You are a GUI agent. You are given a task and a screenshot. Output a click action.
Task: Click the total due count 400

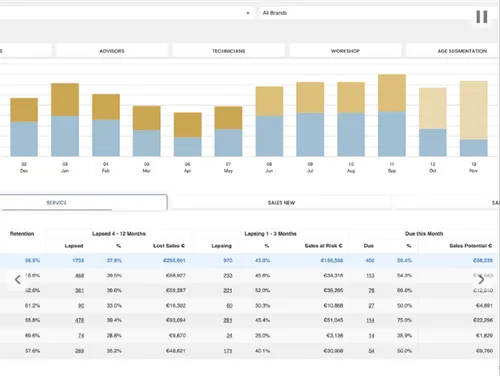[x=370, y=260]
